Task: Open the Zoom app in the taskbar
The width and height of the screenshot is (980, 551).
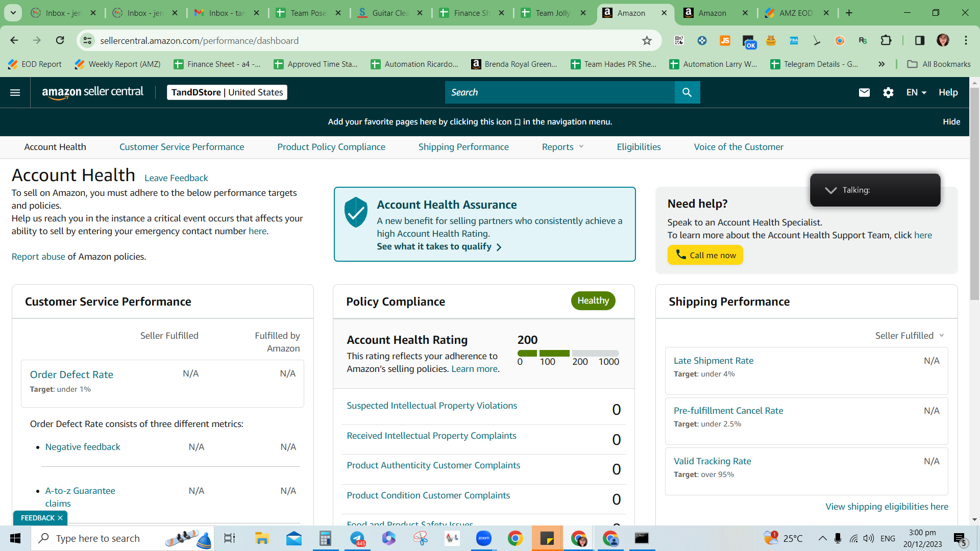Action: (x=483, y=538)
